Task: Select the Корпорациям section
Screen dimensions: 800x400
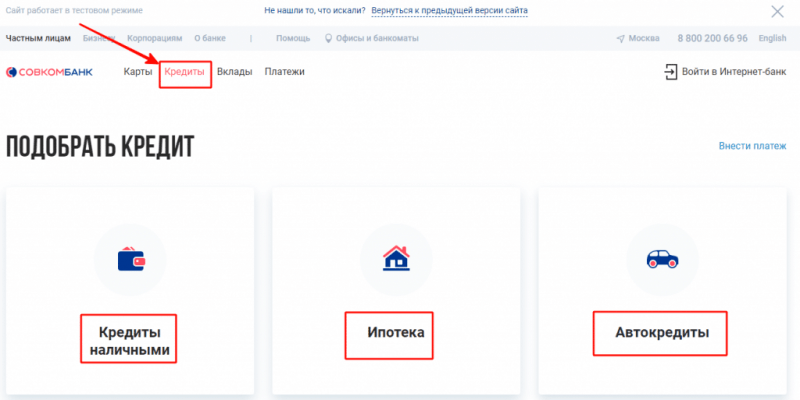Action: click(x=155, y=38)
